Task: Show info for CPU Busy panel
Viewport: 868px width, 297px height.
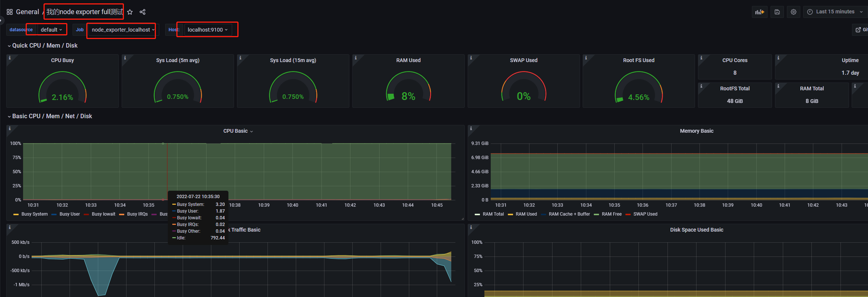Action: (x=10, y=58)
